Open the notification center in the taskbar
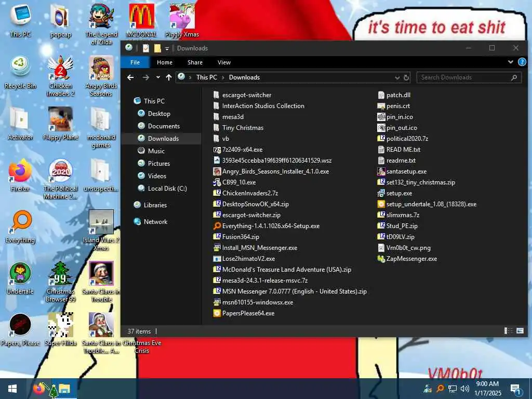The height and width of the screenshot is (399, 532). (515, 389)
